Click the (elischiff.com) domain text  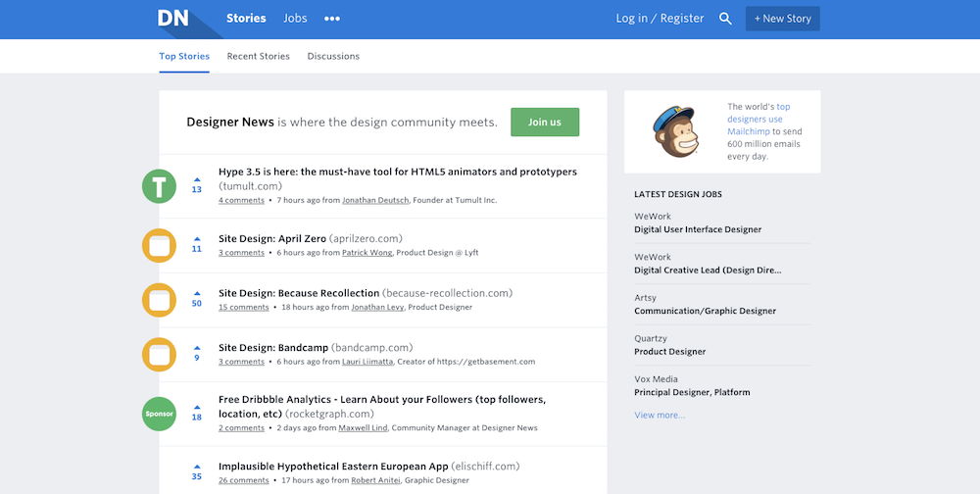[x=486, y=466]
